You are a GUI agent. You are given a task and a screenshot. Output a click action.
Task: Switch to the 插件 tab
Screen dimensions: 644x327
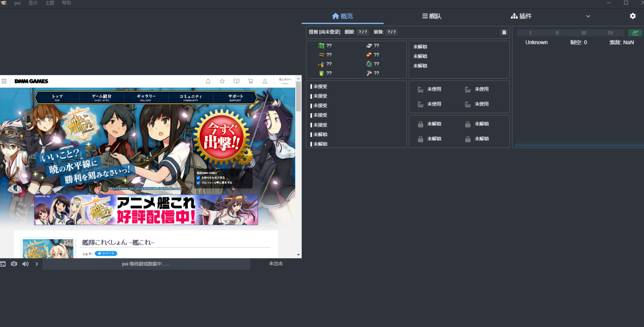(521, 16)
